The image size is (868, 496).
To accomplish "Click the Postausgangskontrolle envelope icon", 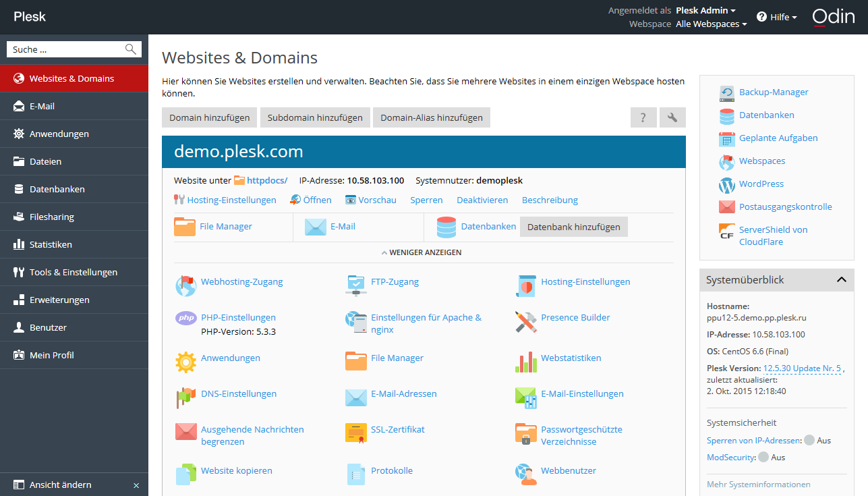I will 726,207.
